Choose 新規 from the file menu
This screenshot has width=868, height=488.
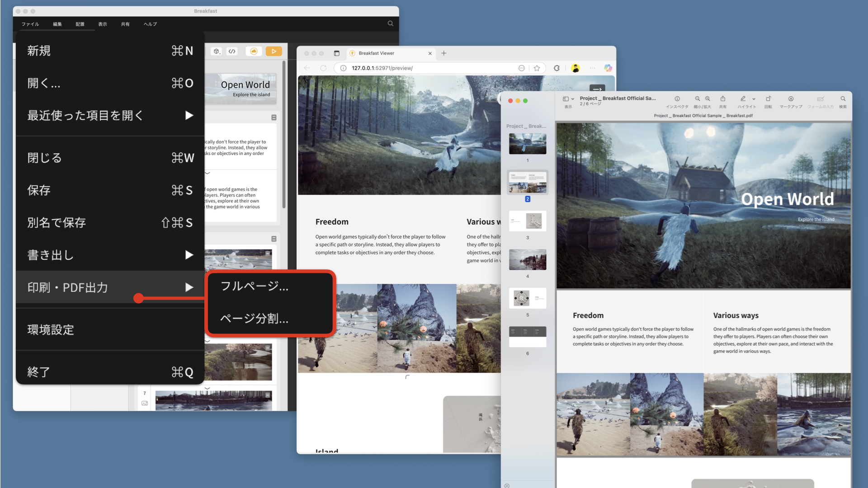(x=110, y=51)
